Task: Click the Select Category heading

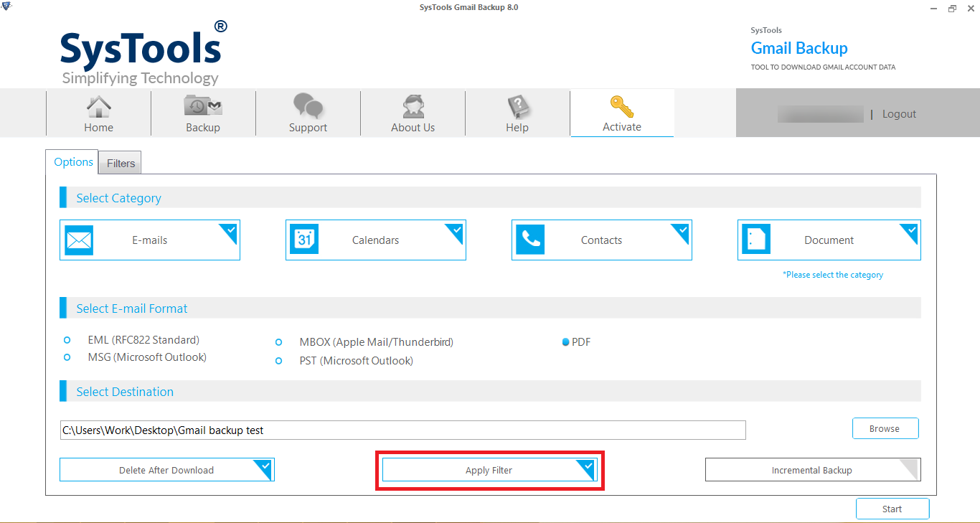Action: [x=119, y=198]
